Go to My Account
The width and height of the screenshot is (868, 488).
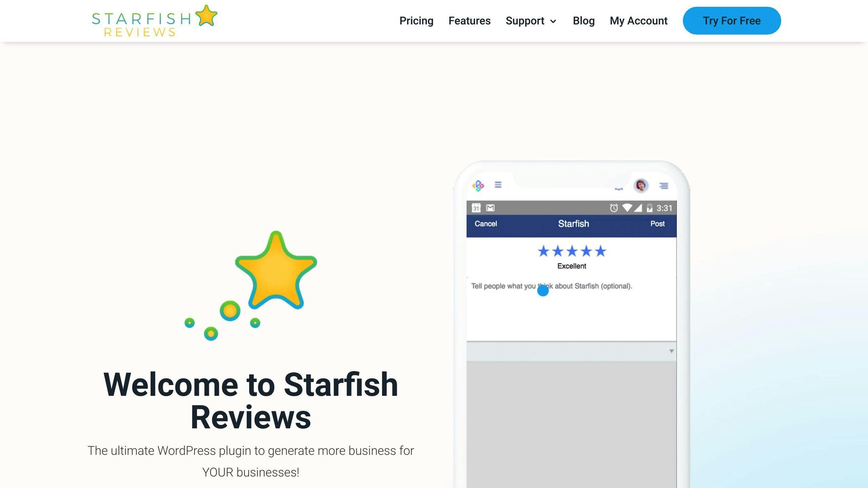coord(638,21)
